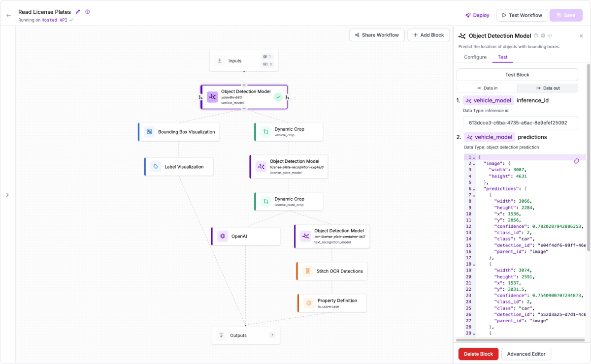Open the Test tab

click(502, 57)
